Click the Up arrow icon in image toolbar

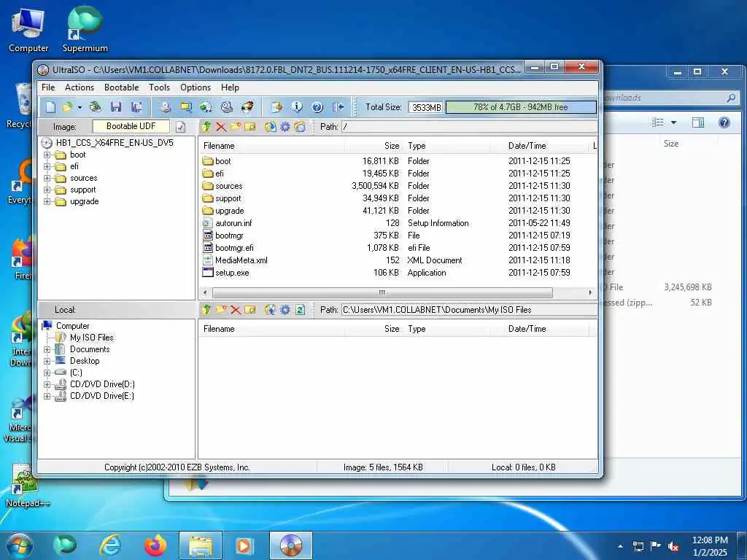[206, 127]
